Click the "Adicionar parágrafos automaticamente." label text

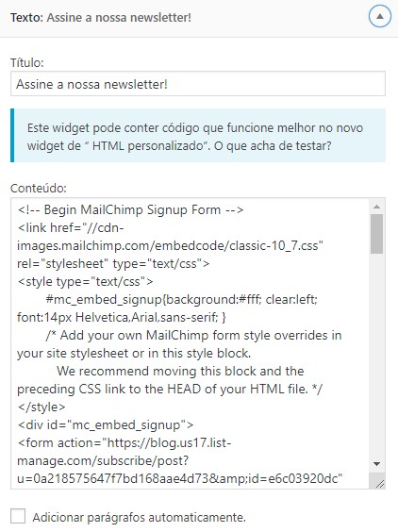pos(140,517)
